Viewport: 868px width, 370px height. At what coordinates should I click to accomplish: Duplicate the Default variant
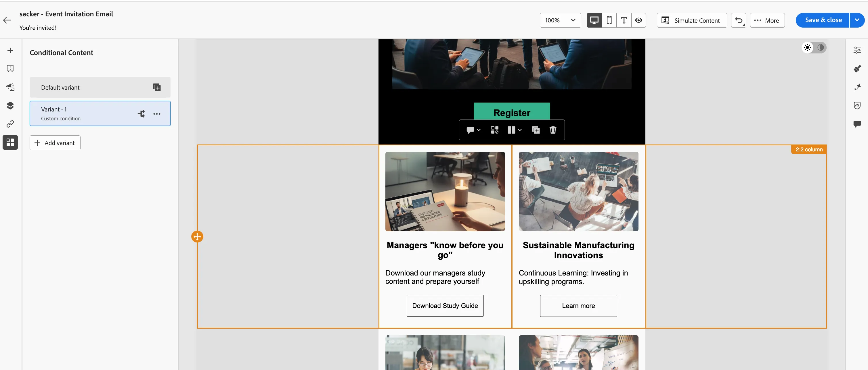pos(157,87)
